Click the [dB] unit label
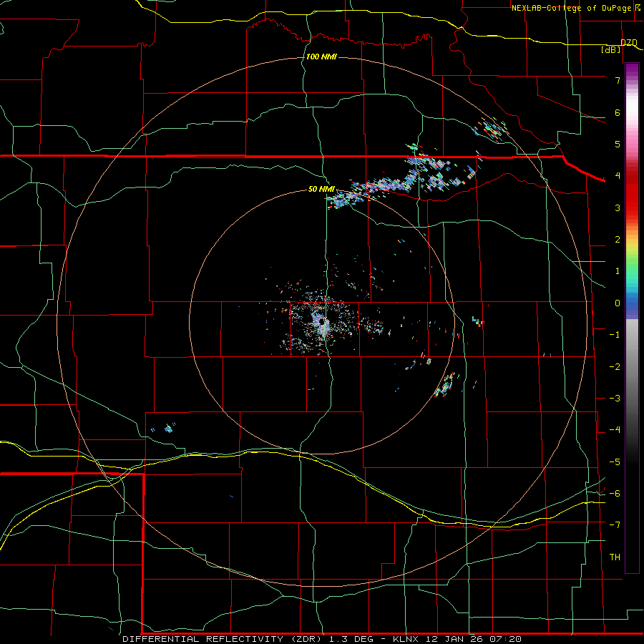Image resolution: width=644 pixels, height=644 pixels. [x=611, y=49]
